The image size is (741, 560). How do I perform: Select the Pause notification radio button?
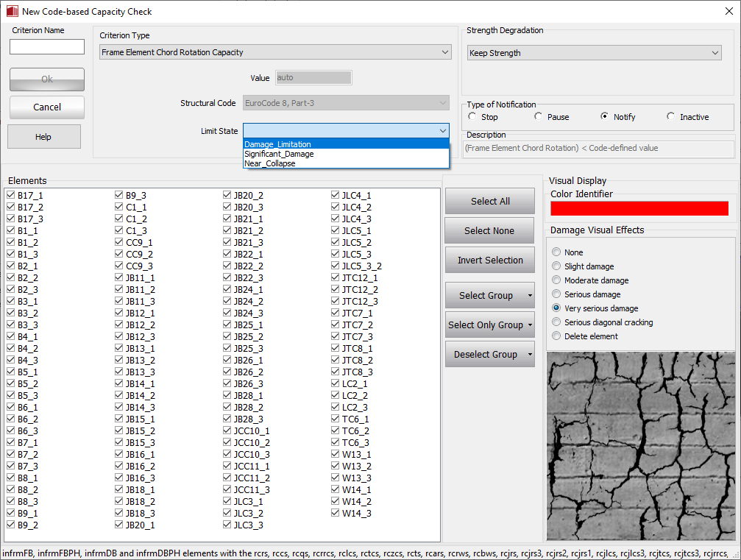tap(539, 116)
